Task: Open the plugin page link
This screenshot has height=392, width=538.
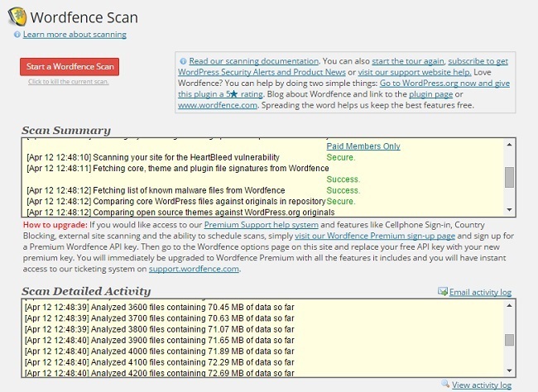Action: point(431,94)
